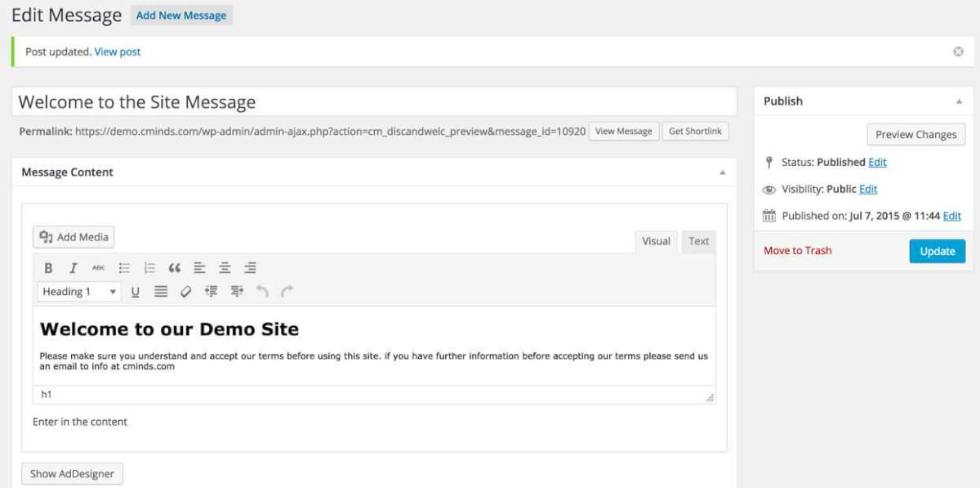Switch to the Visual editor tab
This screenshot has width=980, height=488.
click(656, 241)
